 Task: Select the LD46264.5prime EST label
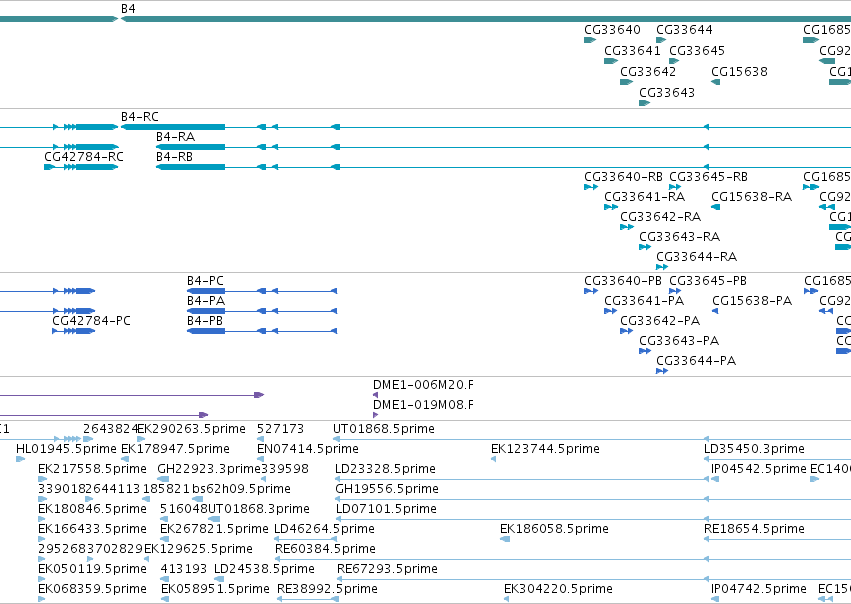[x=325, y=529]
